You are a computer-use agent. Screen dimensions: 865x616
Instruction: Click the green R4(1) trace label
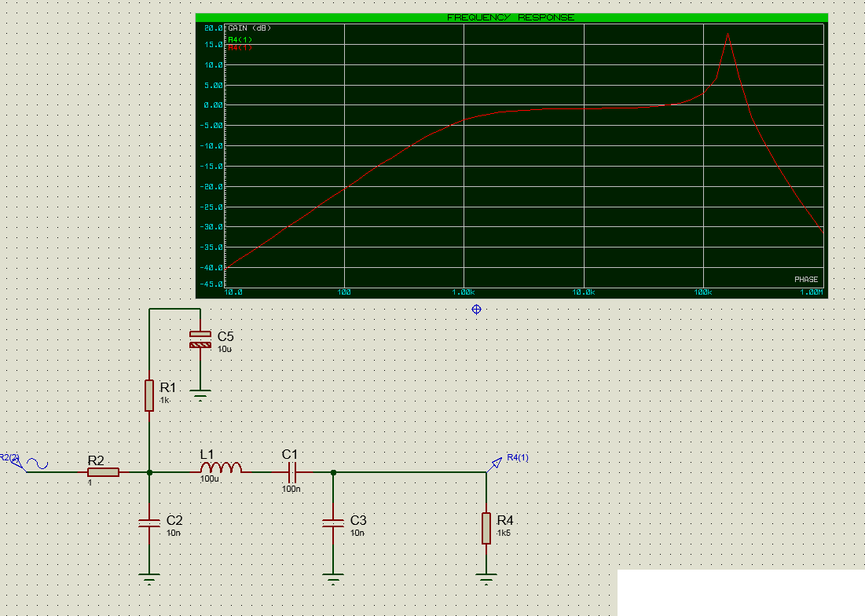click(x=240, y=40)
